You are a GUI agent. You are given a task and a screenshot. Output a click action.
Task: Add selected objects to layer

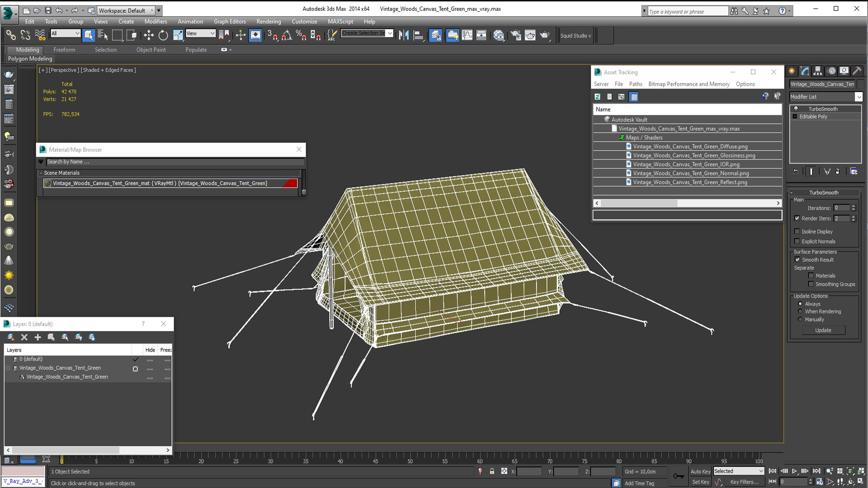[38, 337]
